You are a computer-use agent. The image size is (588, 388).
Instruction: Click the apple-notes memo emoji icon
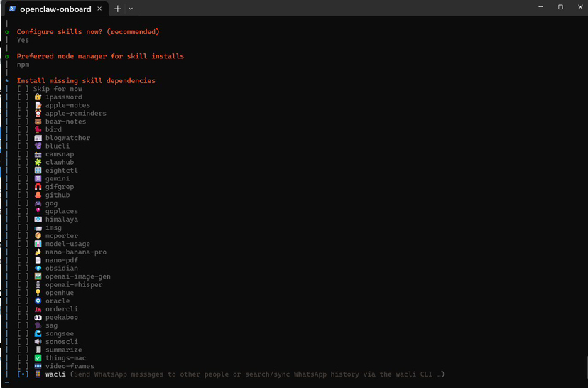[38, 105]
